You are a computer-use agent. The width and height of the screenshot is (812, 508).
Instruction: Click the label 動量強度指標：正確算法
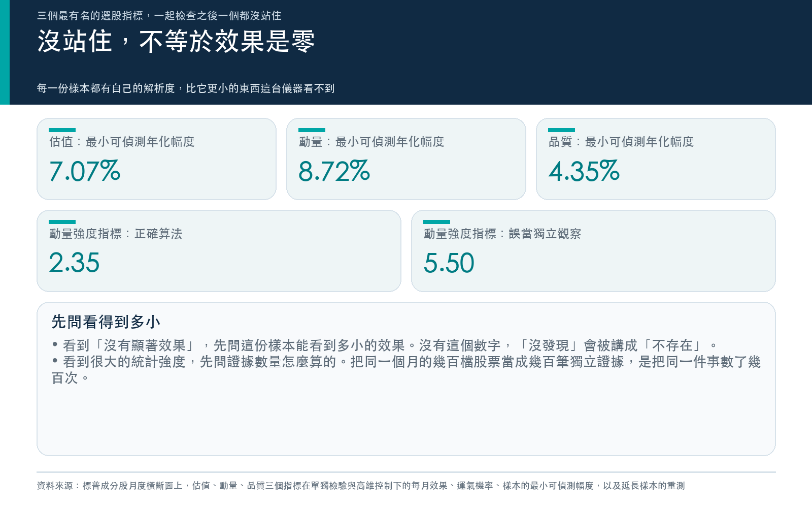[116, 234]
